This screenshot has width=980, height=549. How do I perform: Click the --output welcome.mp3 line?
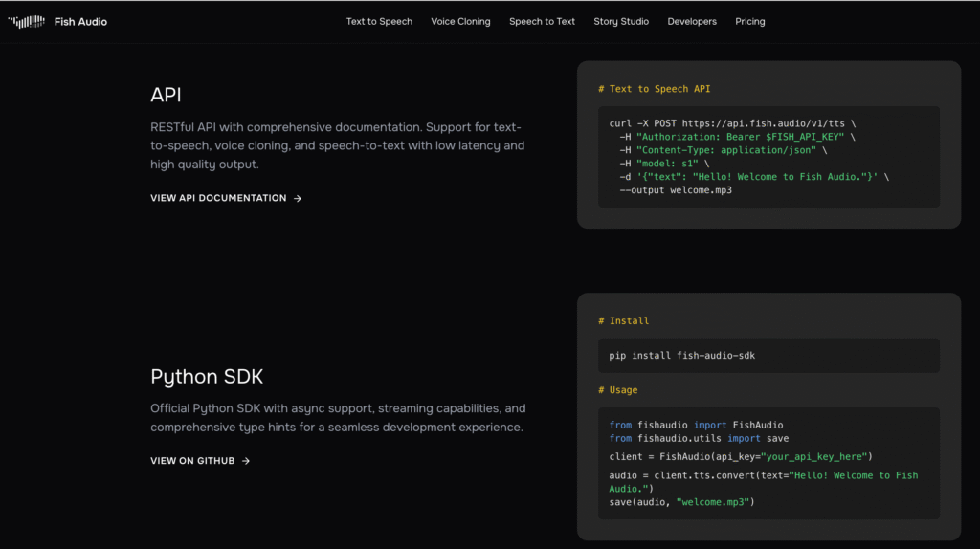click(x=676, y=190)
